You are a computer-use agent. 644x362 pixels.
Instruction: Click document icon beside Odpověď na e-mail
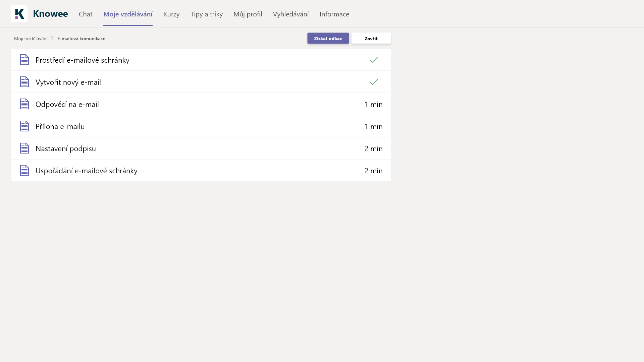point(24,104)
